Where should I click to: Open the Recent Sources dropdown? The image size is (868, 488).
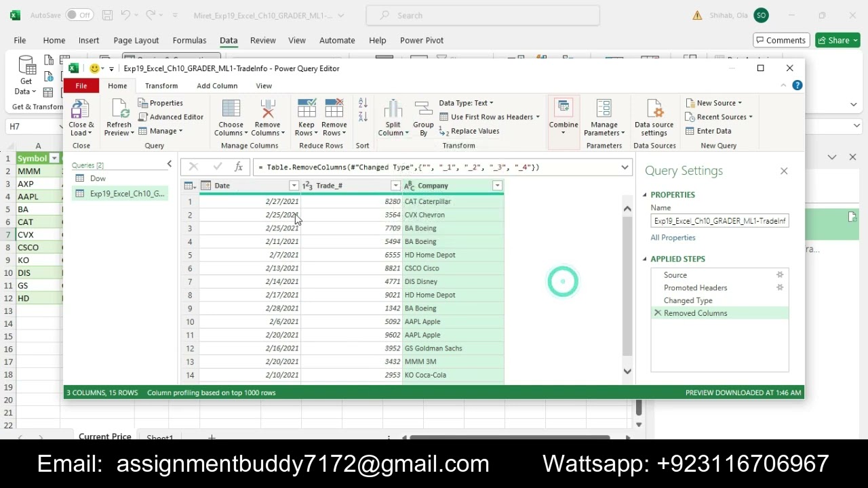[719, 117]
